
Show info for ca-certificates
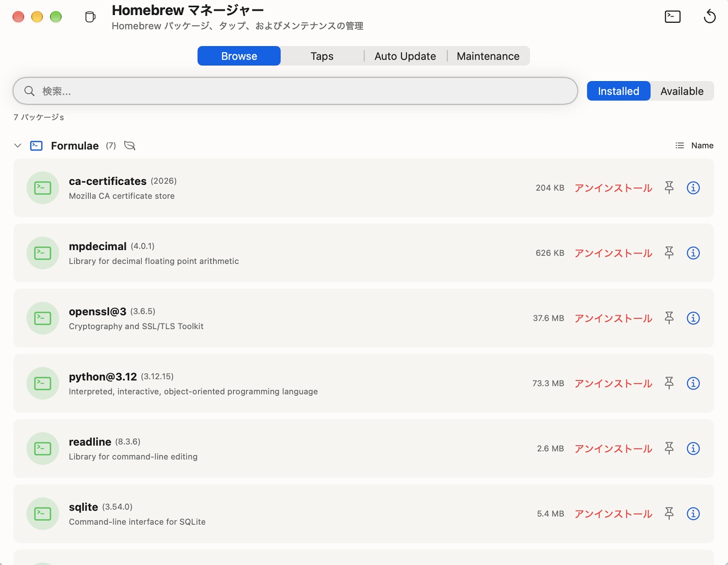[x=693, y=187]
